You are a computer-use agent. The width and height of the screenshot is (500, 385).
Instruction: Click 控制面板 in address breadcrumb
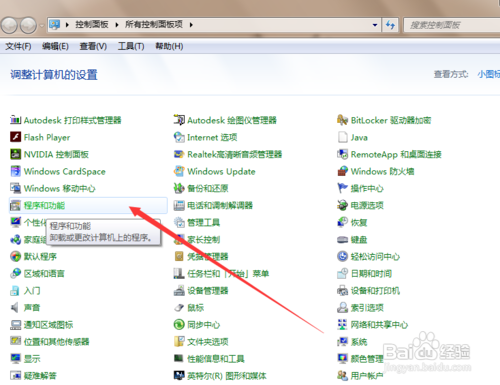[92, 24]
